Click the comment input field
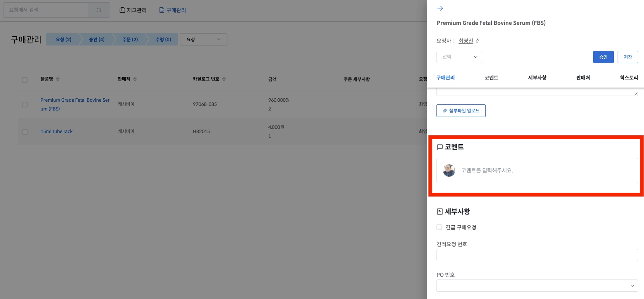The height and width of the screenshot is (299, 644). (537, 171)
